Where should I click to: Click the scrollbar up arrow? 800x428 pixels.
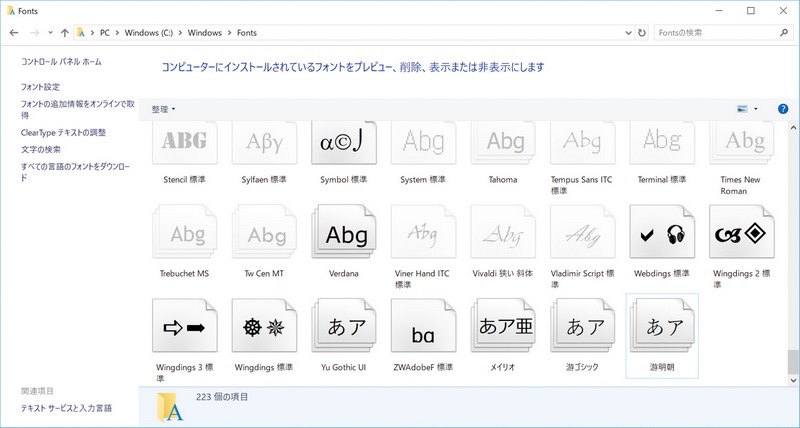(793, 128)
